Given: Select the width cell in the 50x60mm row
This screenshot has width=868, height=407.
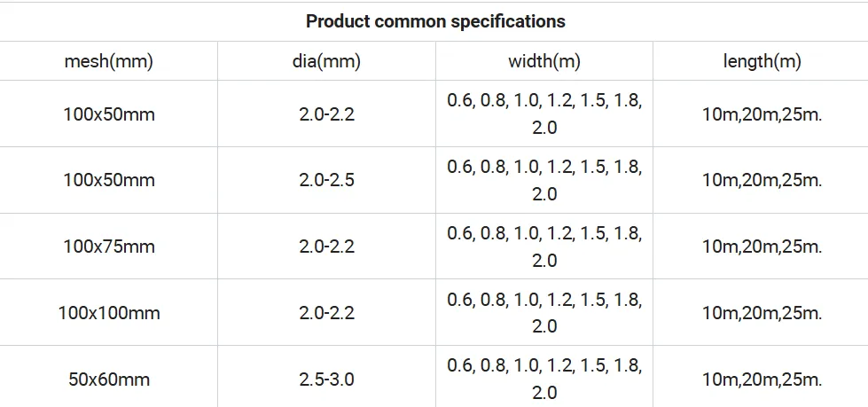Looking at the screenshot, I should coord(544,379).
